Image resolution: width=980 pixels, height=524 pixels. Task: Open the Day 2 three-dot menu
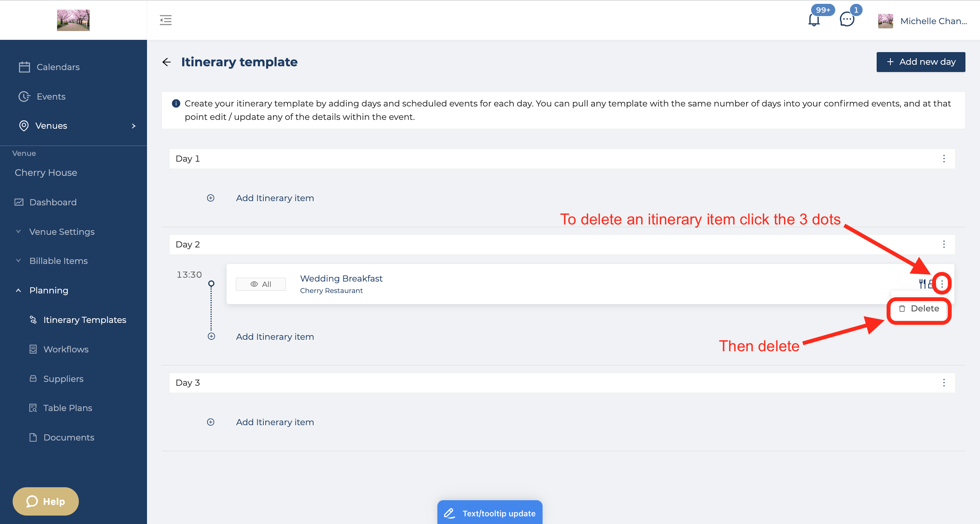pos(944,244)
